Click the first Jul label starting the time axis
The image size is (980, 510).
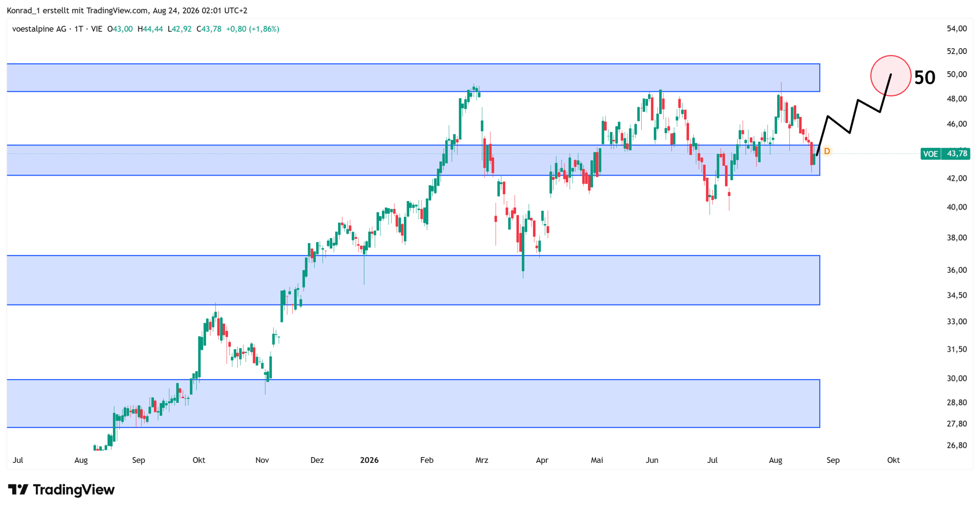18,460
